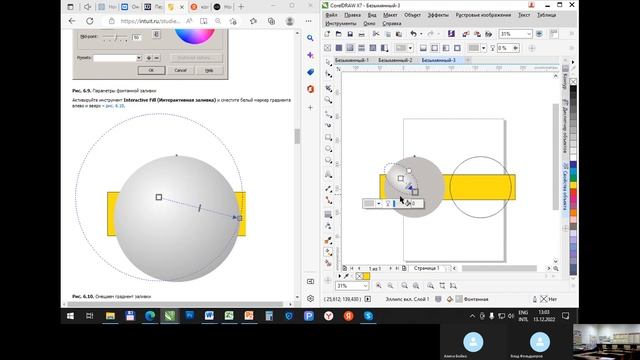
Task: Save the CorelDRAW document using the floppy disk icon
Action: pos(350,34)
